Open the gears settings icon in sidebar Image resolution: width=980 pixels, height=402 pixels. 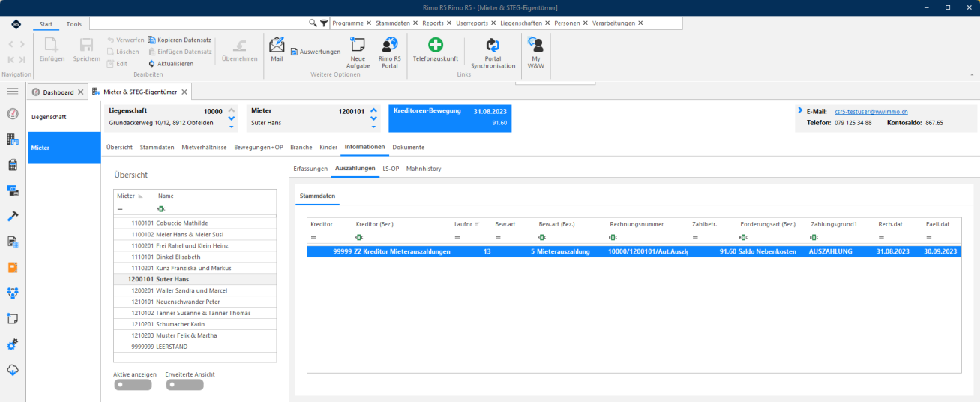coord(12,344)
